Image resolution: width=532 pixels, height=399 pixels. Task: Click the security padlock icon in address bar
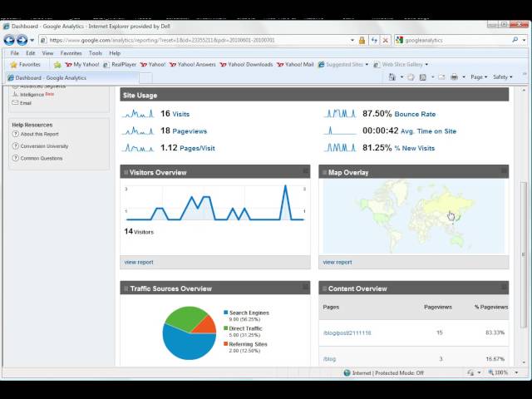362,40
